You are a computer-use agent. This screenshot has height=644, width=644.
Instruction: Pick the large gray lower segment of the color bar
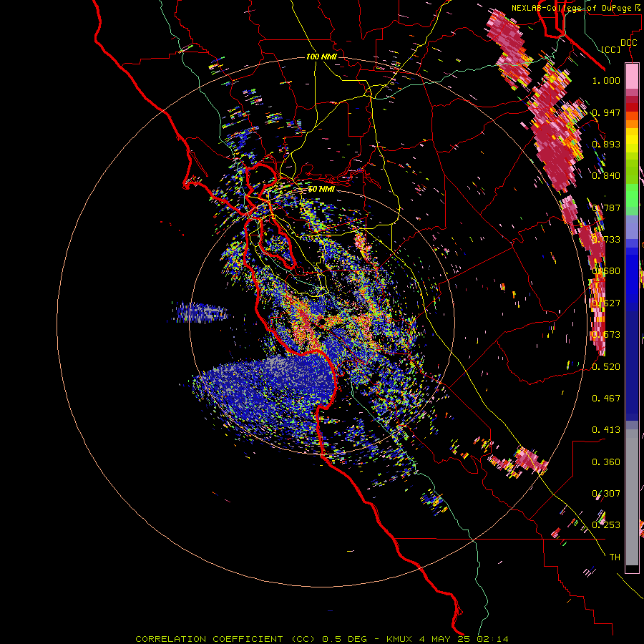[632, 497]
